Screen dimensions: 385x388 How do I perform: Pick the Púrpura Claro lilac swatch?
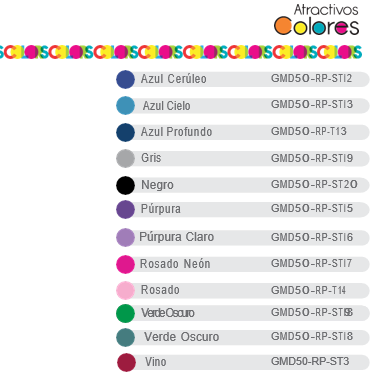[x=125, y=237]
